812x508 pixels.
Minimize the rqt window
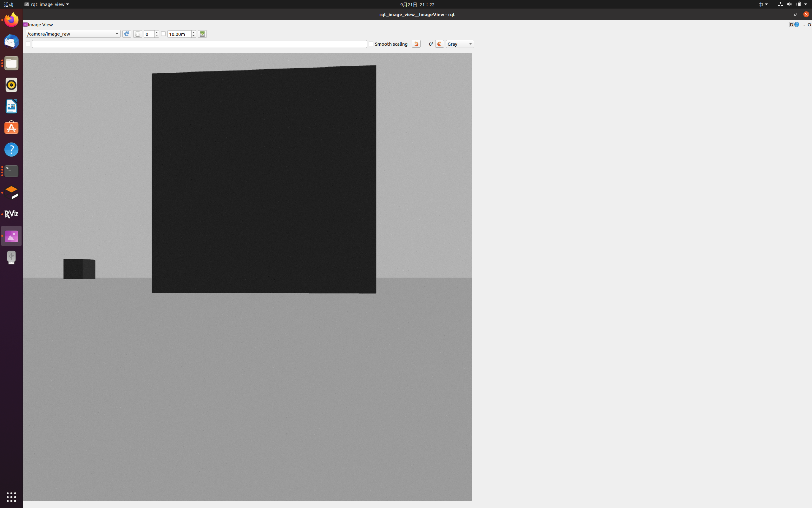[784, 15]
